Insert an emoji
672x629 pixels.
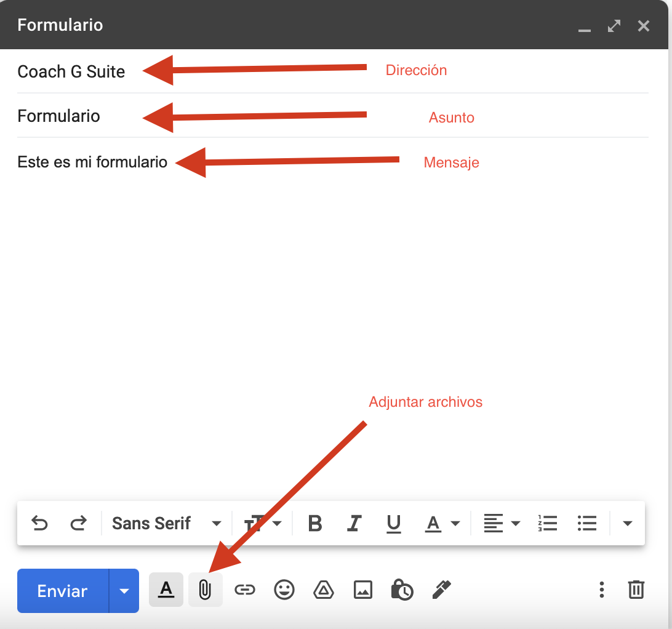[x=284, y=590]
